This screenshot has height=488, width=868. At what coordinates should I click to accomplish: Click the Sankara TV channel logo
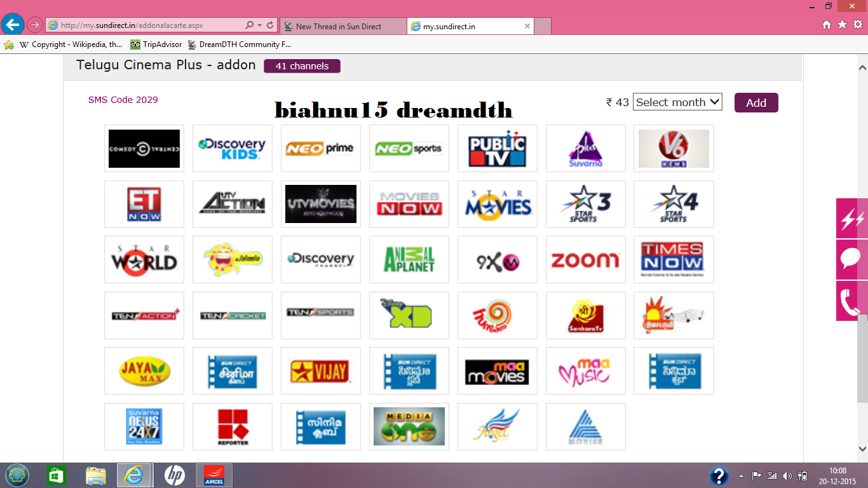[x=586, y=316]
